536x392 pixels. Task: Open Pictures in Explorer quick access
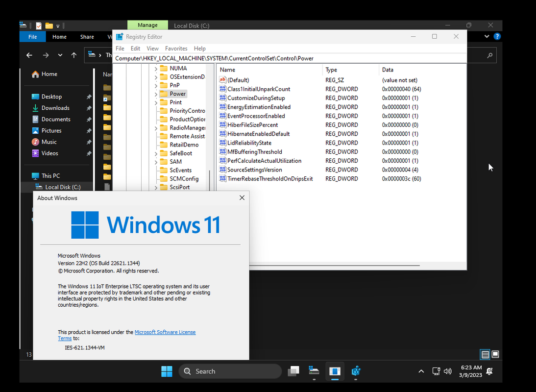coord(47,130)
